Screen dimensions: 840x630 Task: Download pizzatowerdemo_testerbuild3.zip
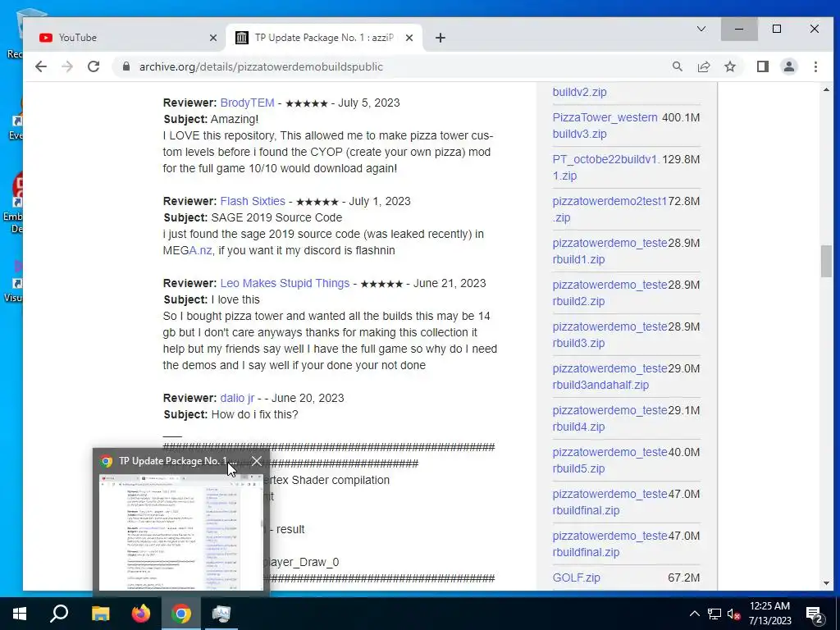tap(609, 335)
